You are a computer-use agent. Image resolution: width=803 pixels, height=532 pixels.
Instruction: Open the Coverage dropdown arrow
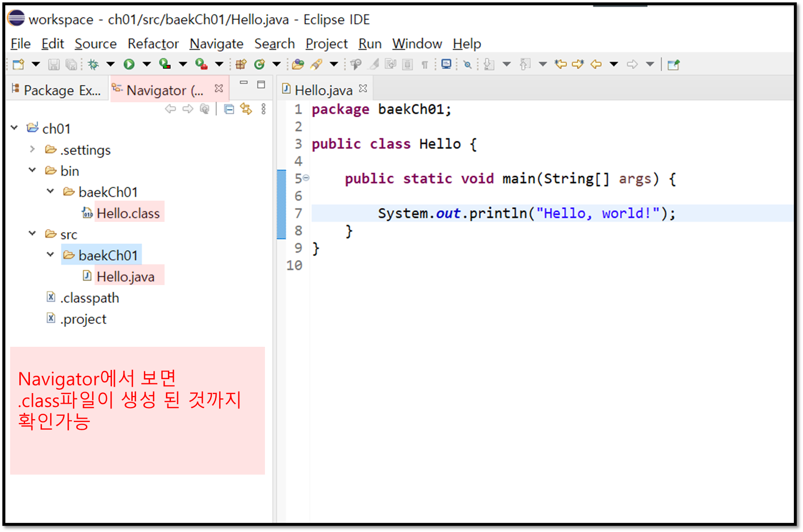182,64
